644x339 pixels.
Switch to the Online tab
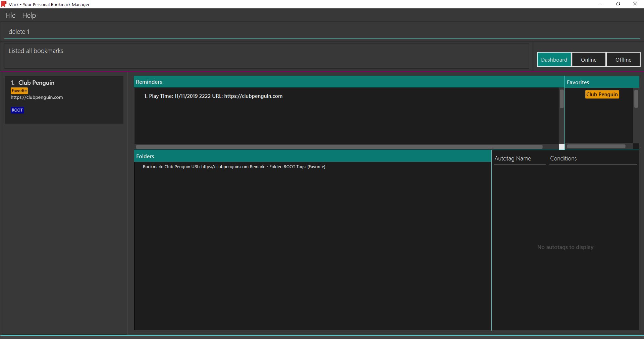(589, 60)
